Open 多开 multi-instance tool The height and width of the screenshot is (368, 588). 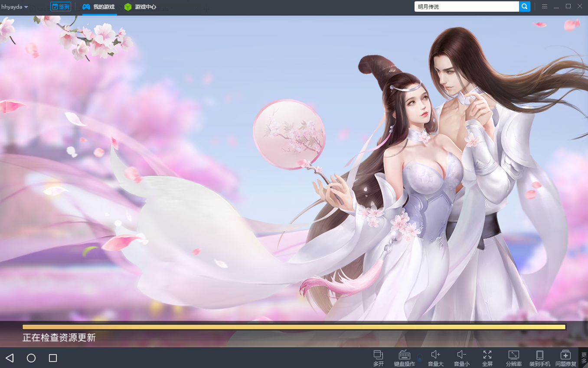click(x=379, y=358)
